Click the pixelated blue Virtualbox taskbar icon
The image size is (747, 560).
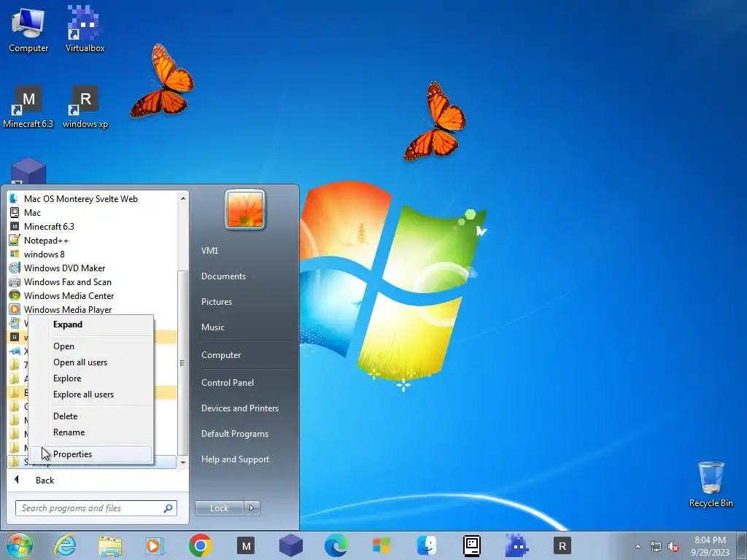point(517,545)
